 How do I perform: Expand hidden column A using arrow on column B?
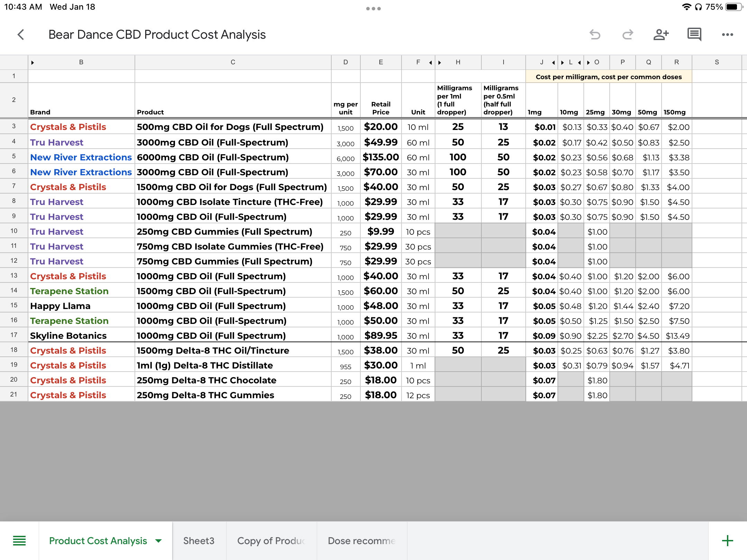coord(33,62)
